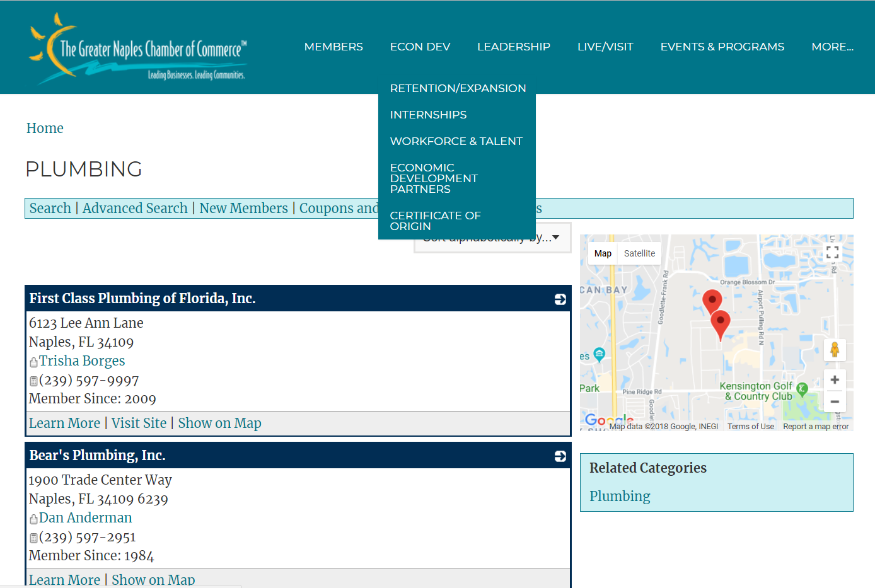This screenshot has height=588, width=875.
Task: Click the Related Categories heading
Action: [648, 468]
